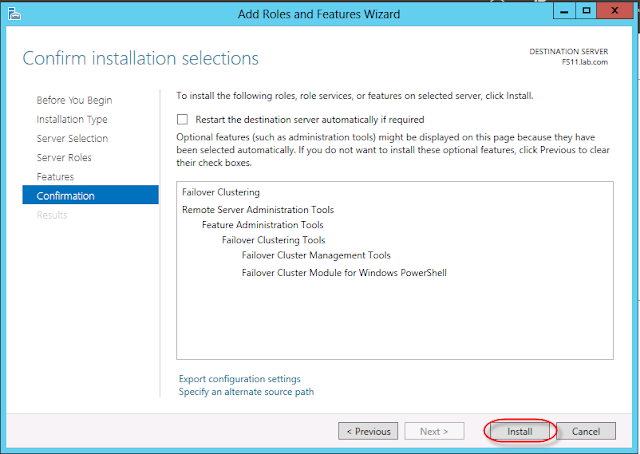
Task: Close the Add Roles and Features Wizard
Action: click(613, 12)
